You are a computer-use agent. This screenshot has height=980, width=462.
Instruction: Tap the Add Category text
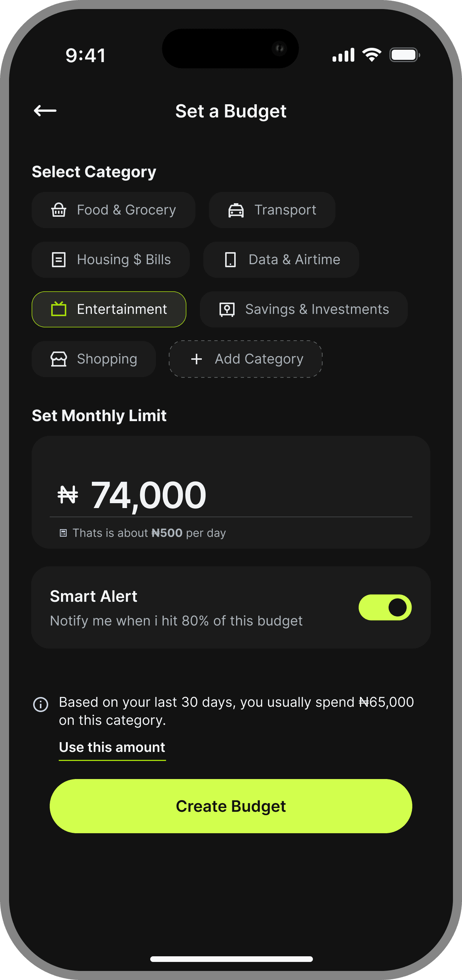pos(259,359)
